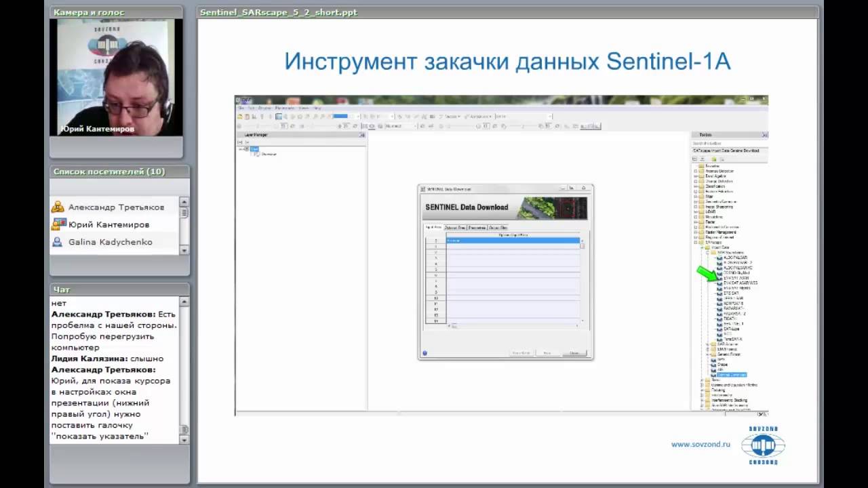Viewport: 868px width, 488px height.
Task: Click the chat scroll-down arrow
Action: (x=184, y=440)
